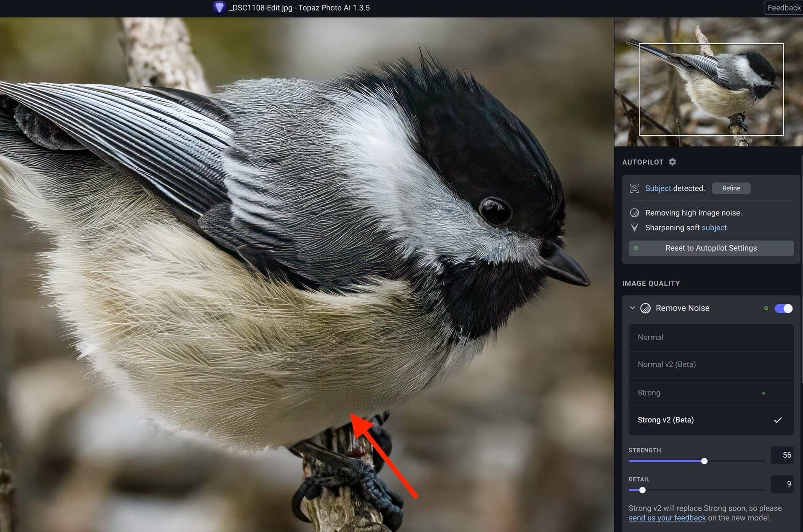Click Reset to Autopilot Settings

[x=711, y=248]
